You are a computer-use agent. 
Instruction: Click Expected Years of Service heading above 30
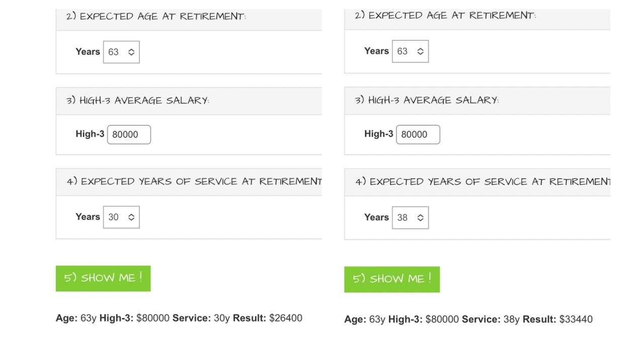click(194, 182)
